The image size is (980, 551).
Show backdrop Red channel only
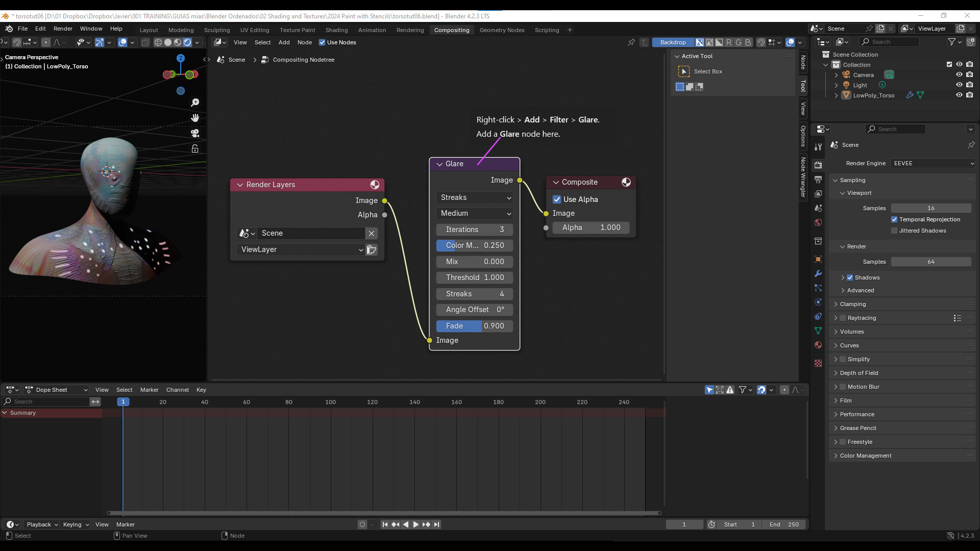[729, 42]
